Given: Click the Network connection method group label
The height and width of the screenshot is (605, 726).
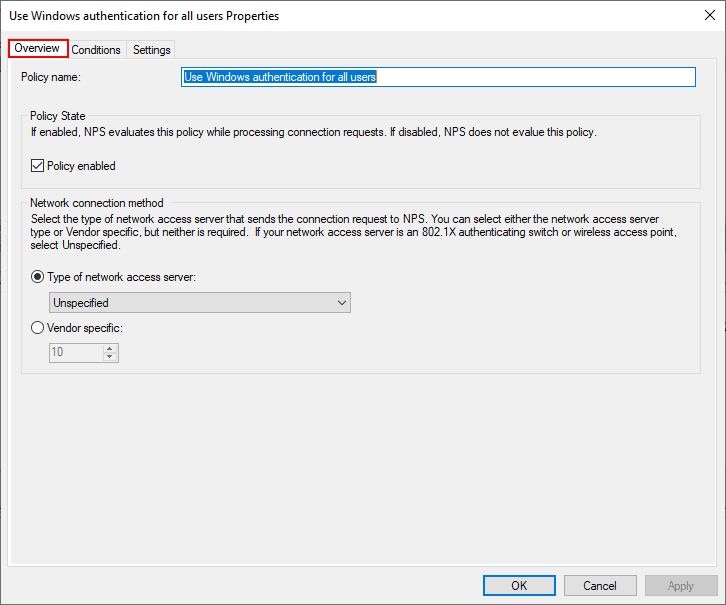Looking at the screenshot, I should (97, 203).
